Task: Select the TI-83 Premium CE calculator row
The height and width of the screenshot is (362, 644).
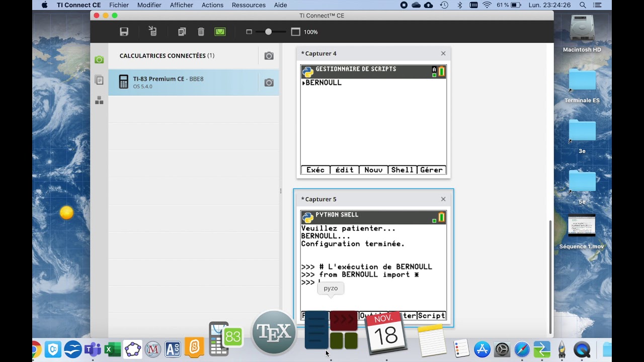Action: pyautogui.click(x=194, y=82)
